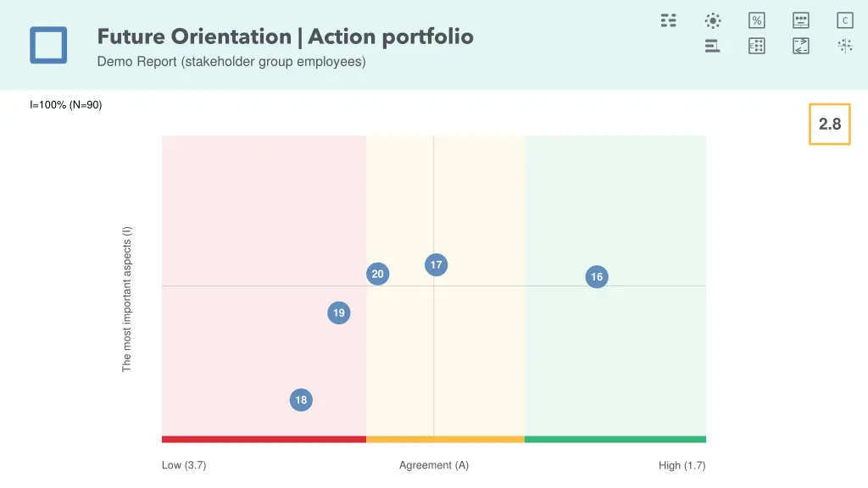Click the green high-agreement bar segment
868x488 pixels.
(615, 439)
